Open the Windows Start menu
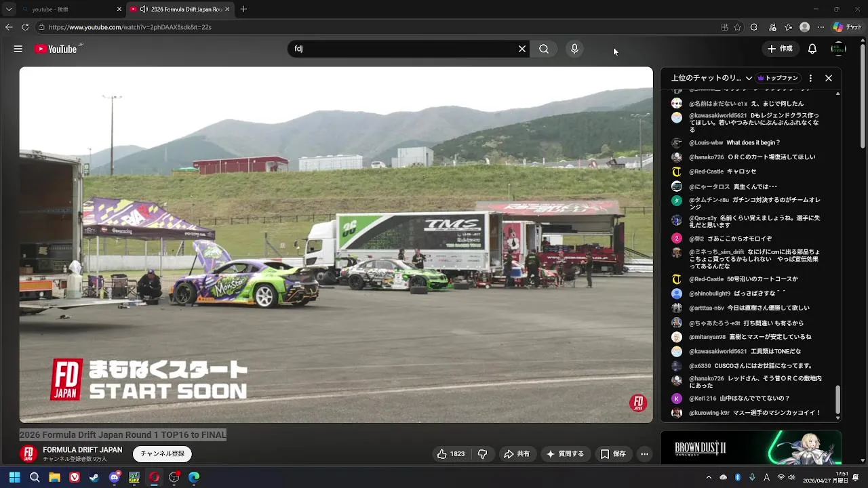The image size is (868, 488). coord(14,477)
